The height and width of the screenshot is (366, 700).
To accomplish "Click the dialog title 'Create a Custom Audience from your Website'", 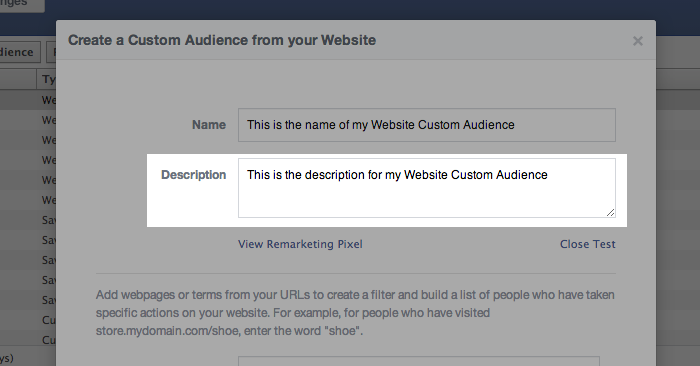I will pos(222,40).
